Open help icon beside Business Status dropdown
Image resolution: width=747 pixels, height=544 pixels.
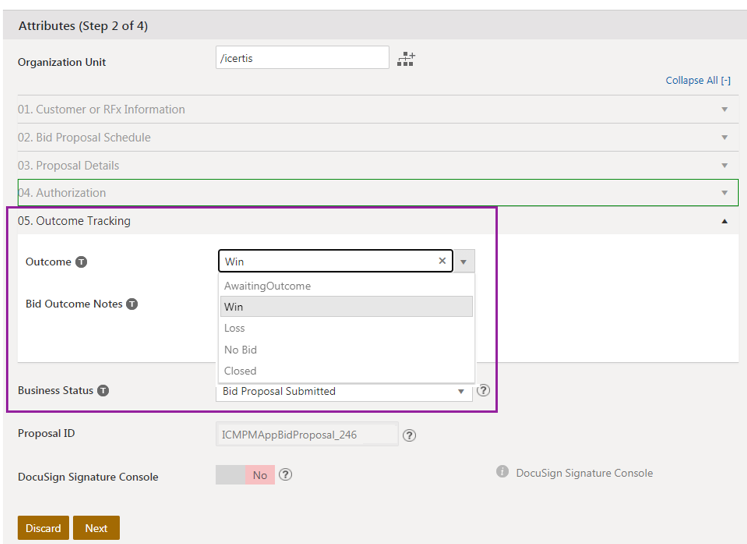point(483,391)
